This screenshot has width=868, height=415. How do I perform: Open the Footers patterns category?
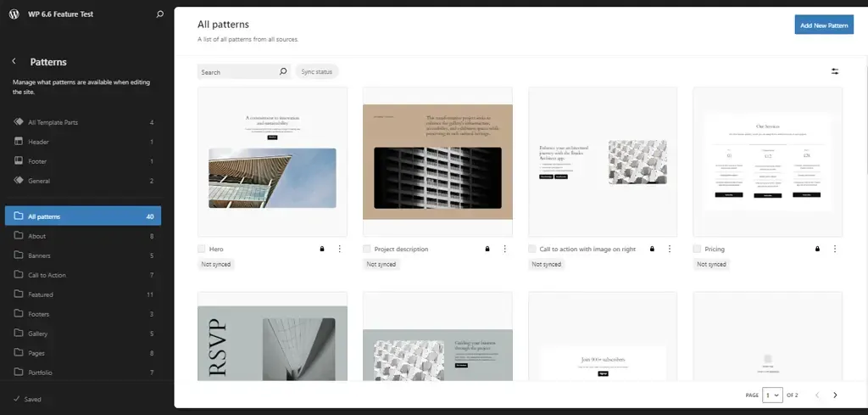[83, 314]
